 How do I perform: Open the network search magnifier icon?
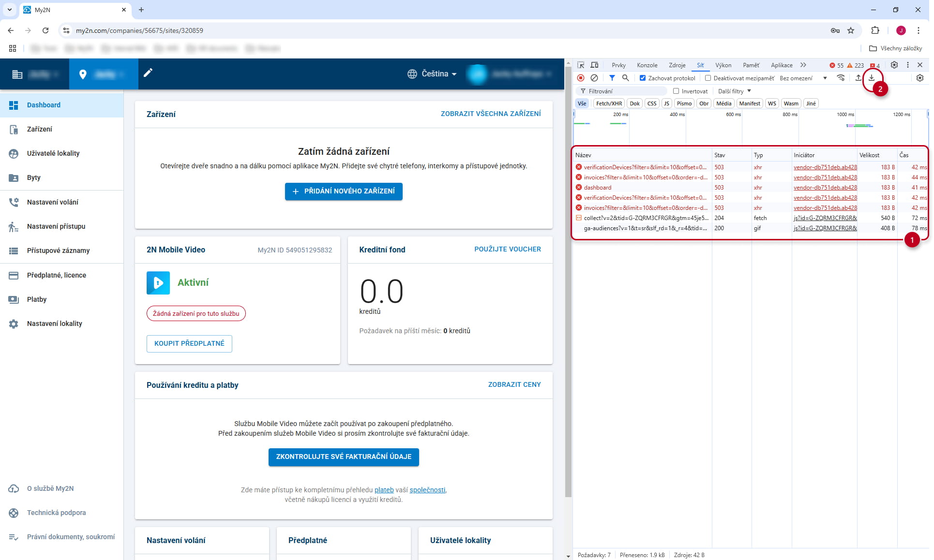click(625, 78)
